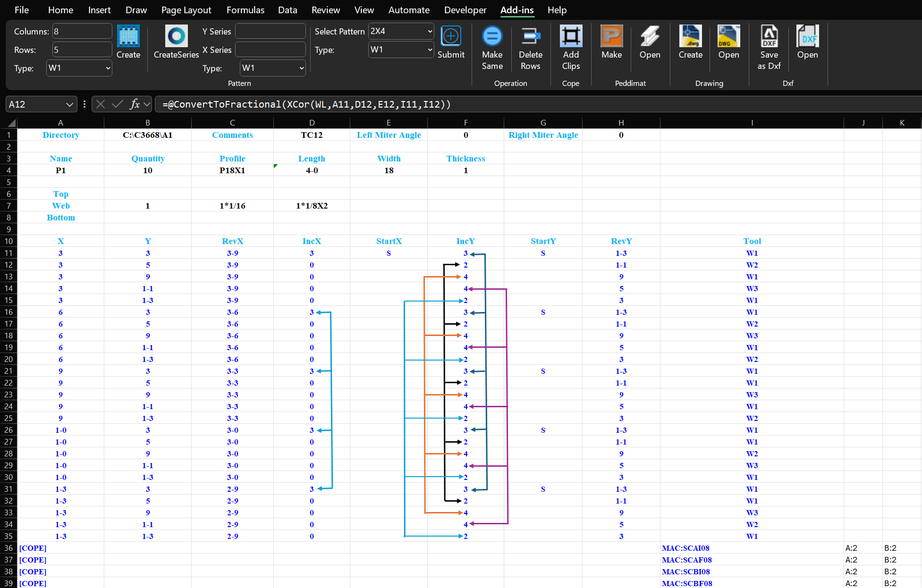Click the Select All corner triangle
The width and height of the screenshot is (922, 588).
pyautogui.click(x=11, y=123)
